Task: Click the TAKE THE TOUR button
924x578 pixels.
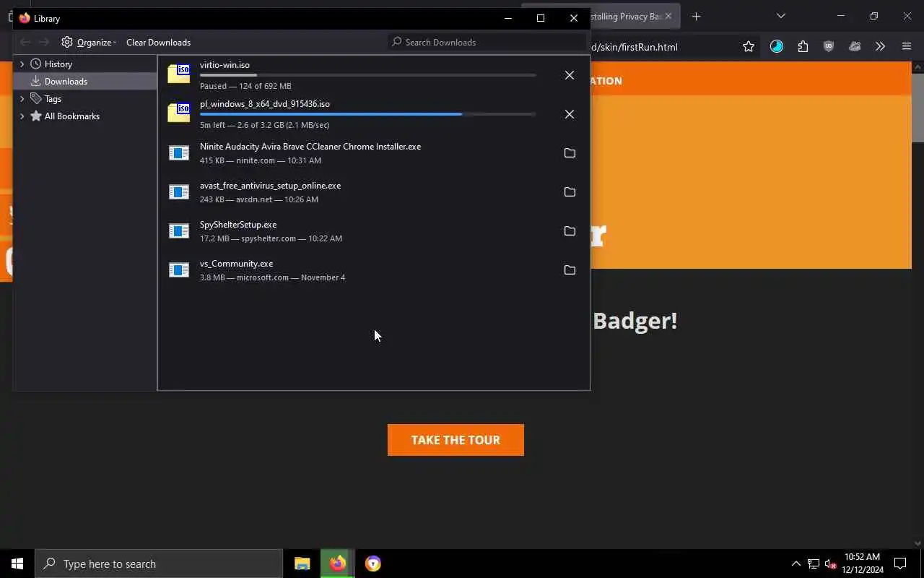Action: 456,440
